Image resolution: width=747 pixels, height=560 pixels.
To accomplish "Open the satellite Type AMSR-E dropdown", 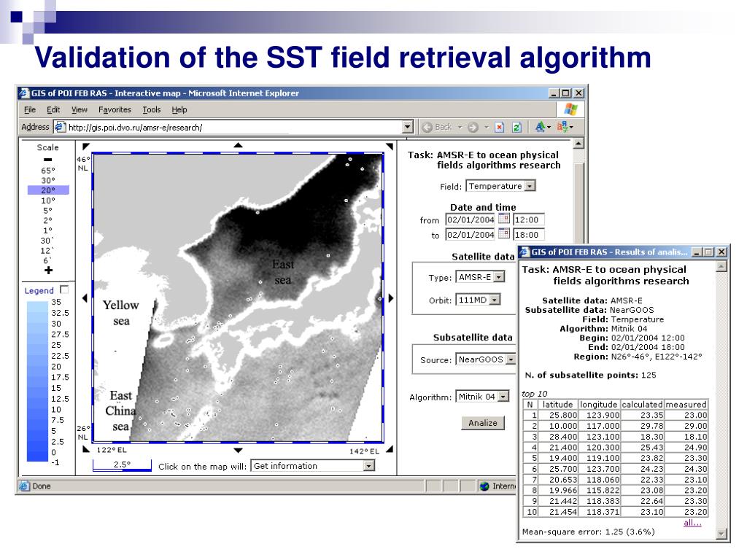I will click(499, 276).
